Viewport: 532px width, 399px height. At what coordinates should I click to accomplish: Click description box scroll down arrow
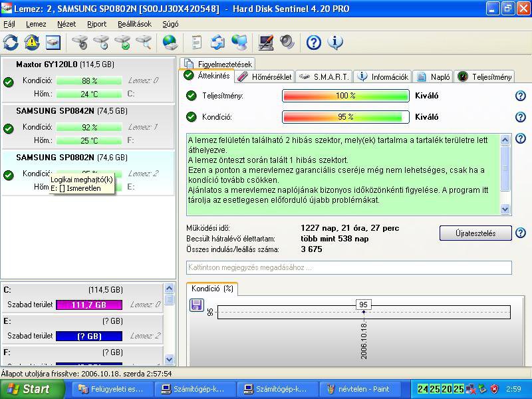click(505, 209)
